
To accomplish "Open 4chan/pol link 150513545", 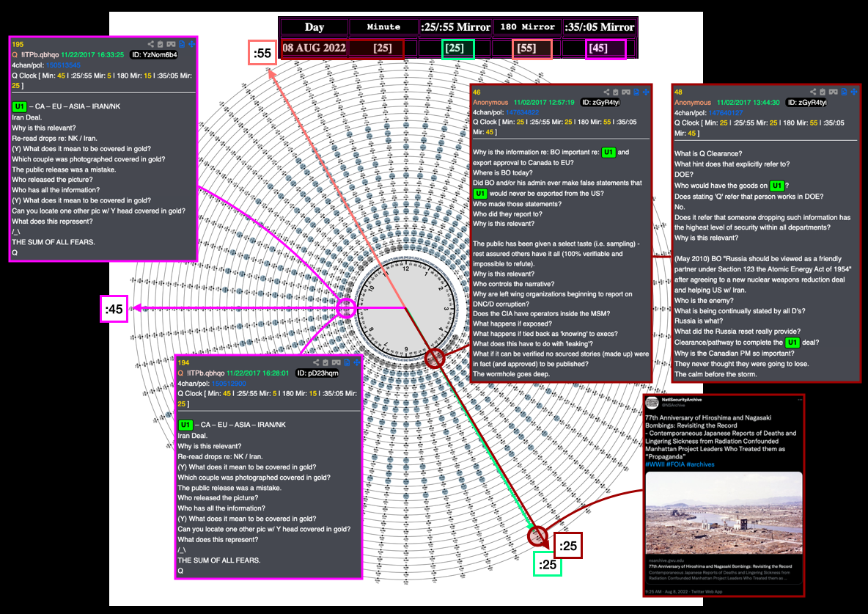I will 63,65.
